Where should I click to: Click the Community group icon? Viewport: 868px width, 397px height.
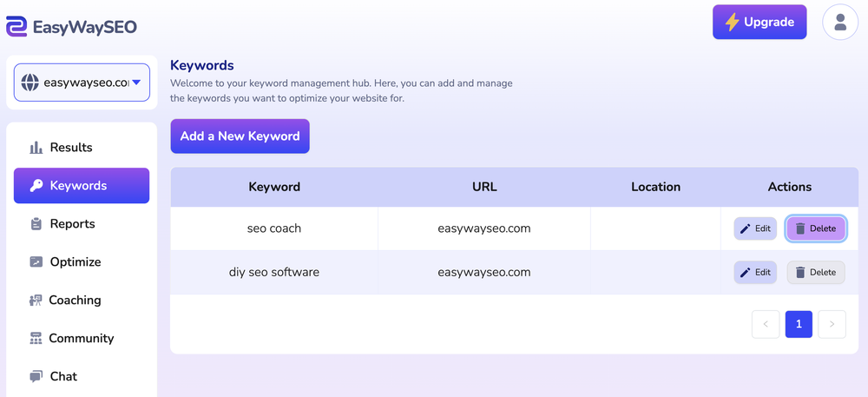coord(36,338)
